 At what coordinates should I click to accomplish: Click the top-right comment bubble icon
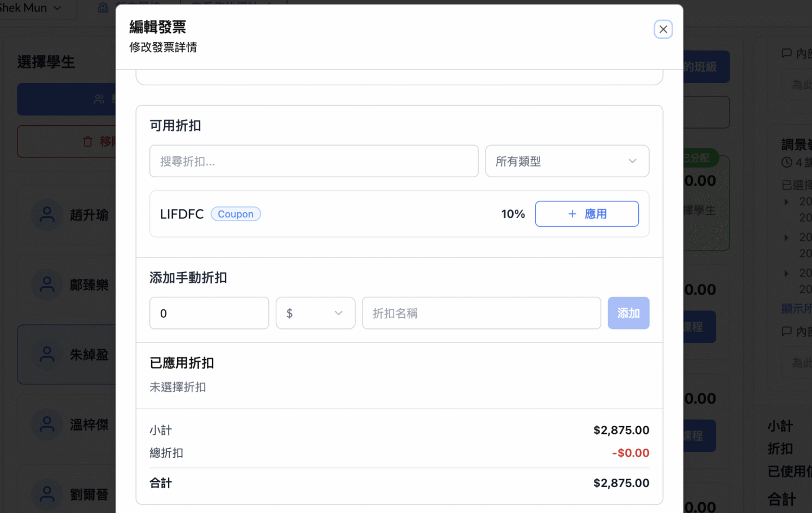click(x=787, y=54)
